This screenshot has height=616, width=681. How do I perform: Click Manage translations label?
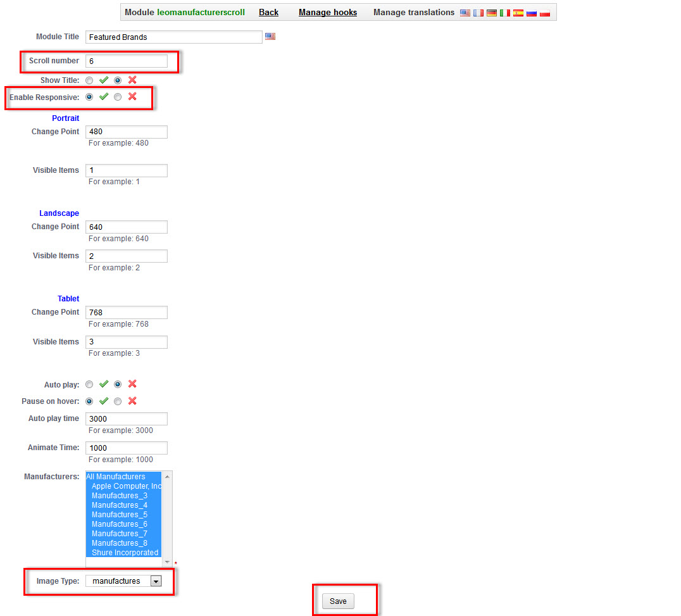[414, 13]
